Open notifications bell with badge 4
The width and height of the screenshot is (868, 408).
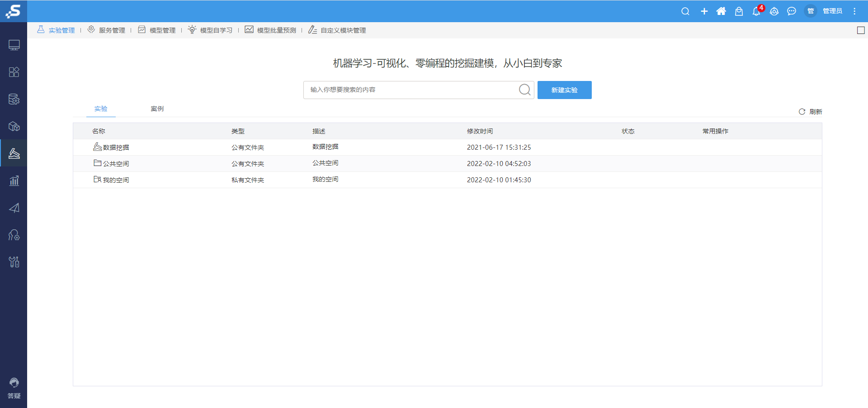(756, 11)
